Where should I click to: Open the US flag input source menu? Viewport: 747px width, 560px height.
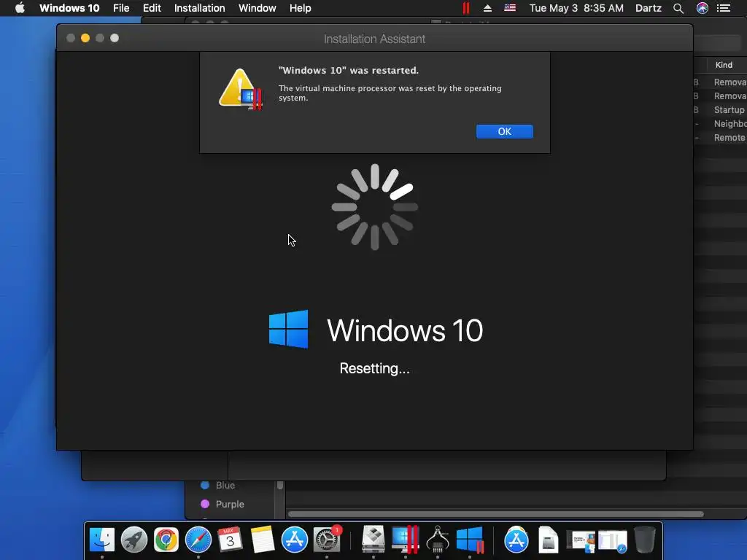pyautogui.click(x=510, y=8)
